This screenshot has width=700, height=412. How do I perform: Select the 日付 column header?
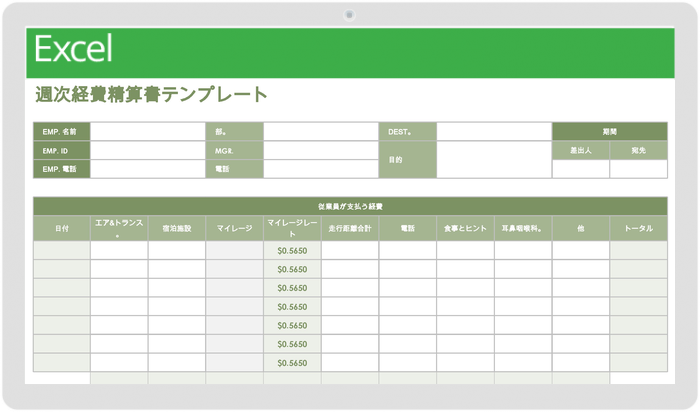coord(62,229)
